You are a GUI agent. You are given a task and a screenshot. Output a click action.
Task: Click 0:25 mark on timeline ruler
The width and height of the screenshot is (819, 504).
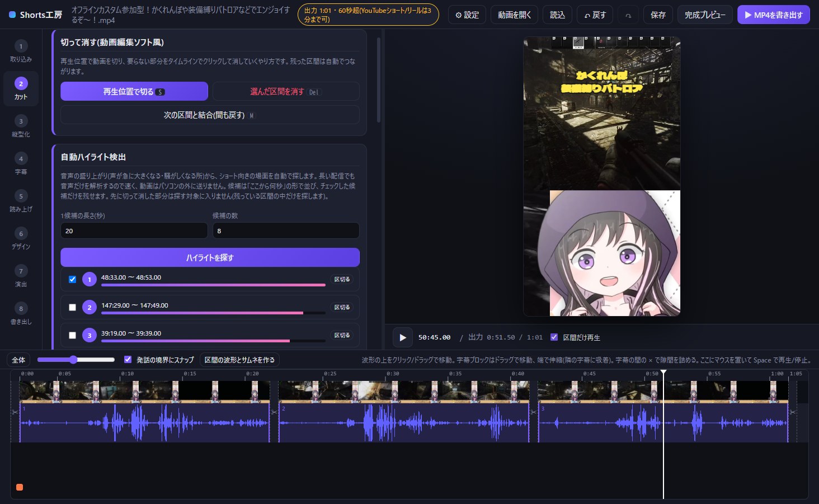click(330, 374)
